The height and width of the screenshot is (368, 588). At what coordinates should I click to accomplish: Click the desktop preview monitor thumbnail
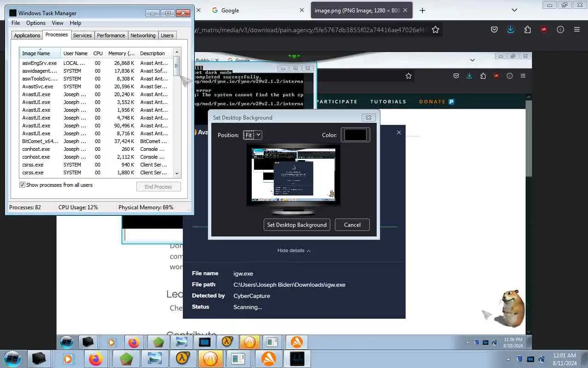(294, 175)
